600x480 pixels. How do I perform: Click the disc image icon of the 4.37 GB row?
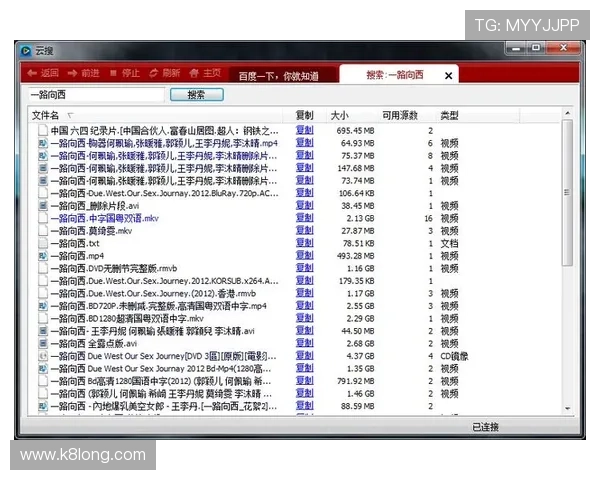tap(43, 356)
